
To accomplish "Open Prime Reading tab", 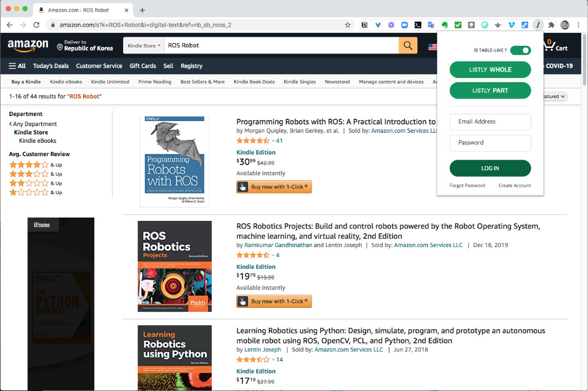I will pyautogui.click(x=155, y=82).
